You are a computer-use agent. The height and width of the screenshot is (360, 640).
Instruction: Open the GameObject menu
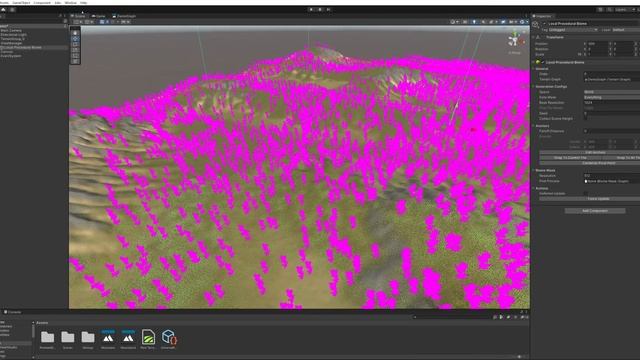(21, 2)
